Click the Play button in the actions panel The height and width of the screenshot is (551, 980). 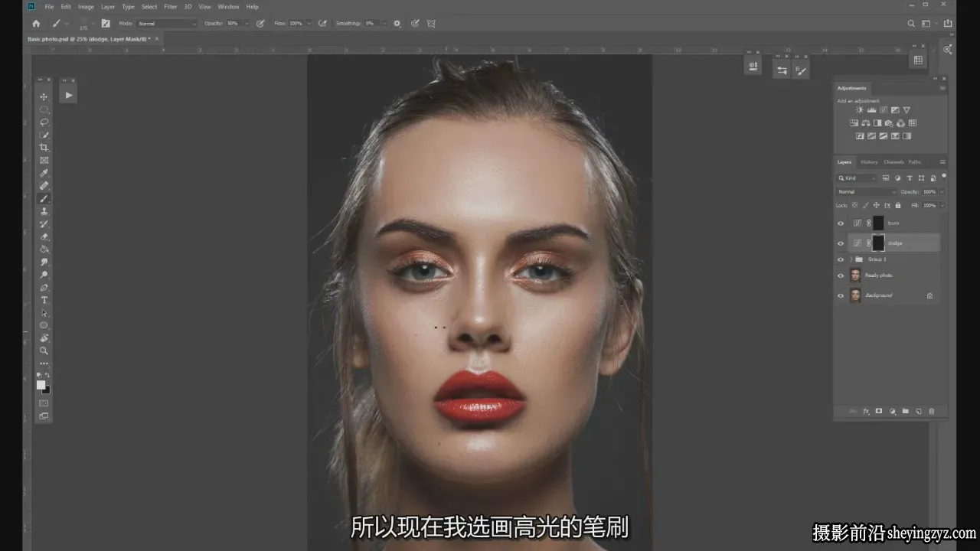[68, 96]
